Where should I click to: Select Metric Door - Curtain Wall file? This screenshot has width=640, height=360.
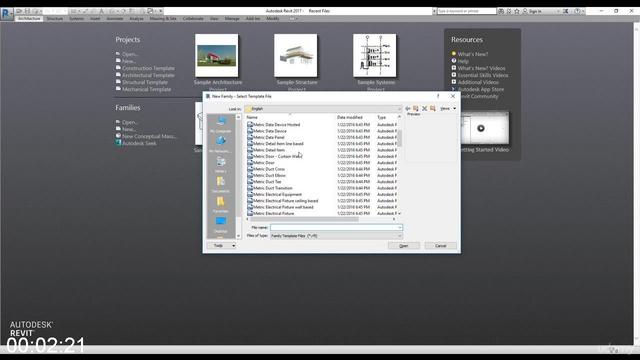[278, 156]
